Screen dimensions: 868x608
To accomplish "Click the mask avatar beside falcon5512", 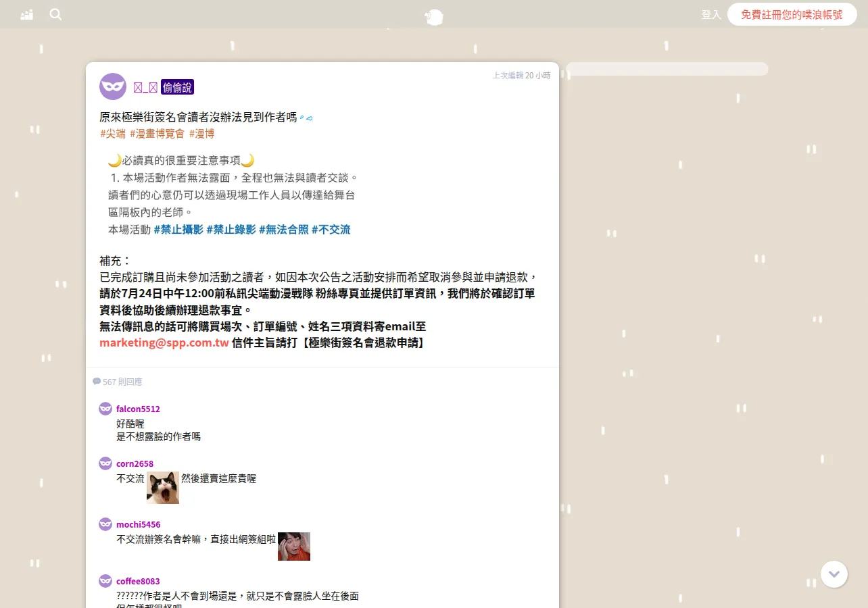I will (x=105, y=409).
